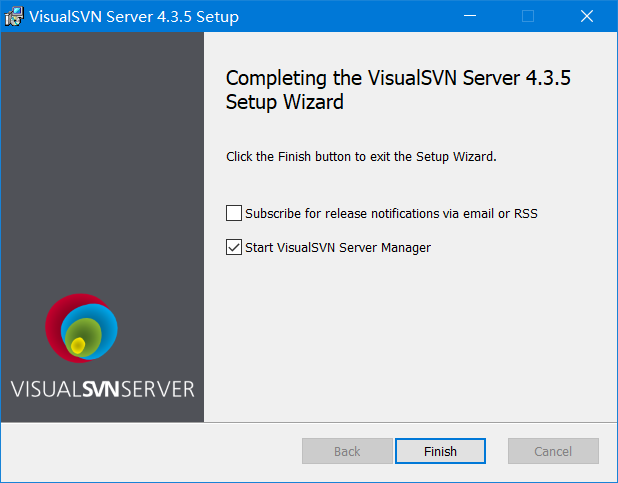Click the installer icon in the title bar
Screen dimensions: 618x483
coord(14,17)
